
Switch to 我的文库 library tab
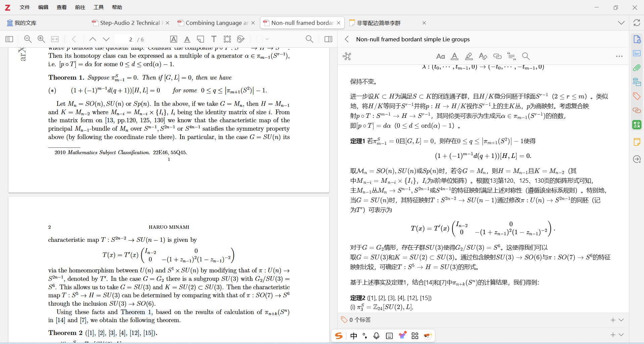[x=22, y=23]
